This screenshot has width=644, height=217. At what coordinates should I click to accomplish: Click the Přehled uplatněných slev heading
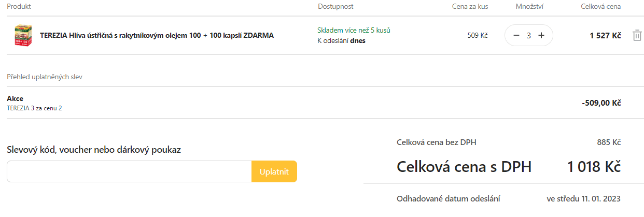[45, 77]
